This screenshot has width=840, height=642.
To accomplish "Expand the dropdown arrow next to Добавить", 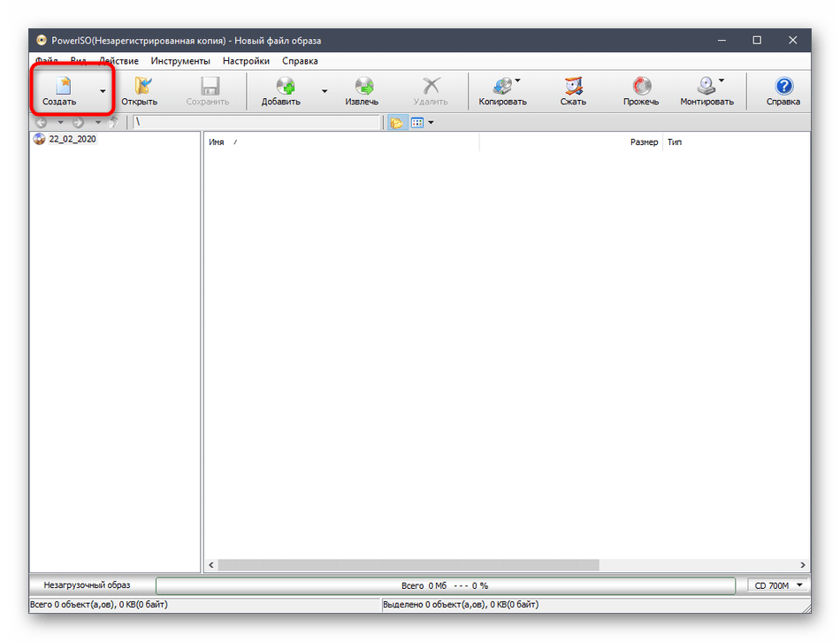I will (x=325, y=91).
